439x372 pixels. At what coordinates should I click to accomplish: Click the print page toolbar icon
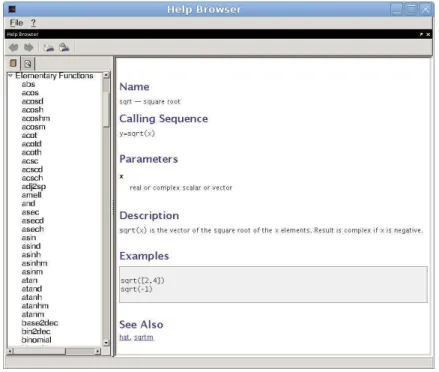click(64, 48)
